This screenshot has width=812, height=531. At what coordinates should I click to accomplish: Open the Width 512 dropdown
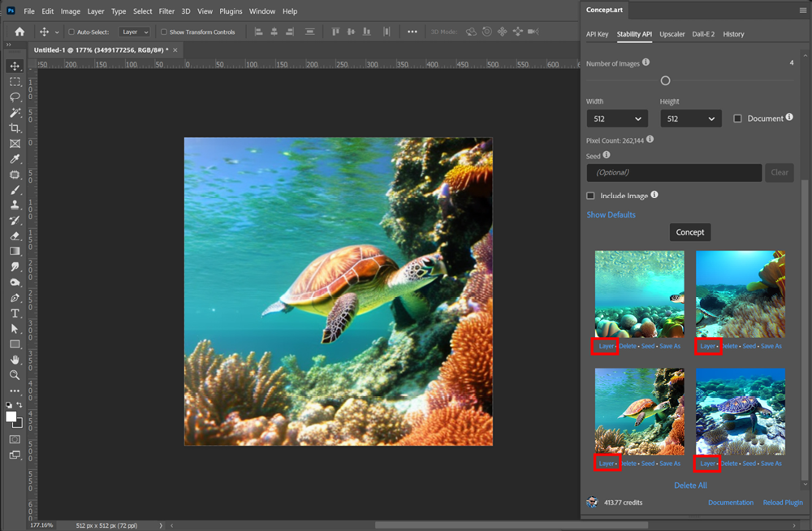[617, 119]
